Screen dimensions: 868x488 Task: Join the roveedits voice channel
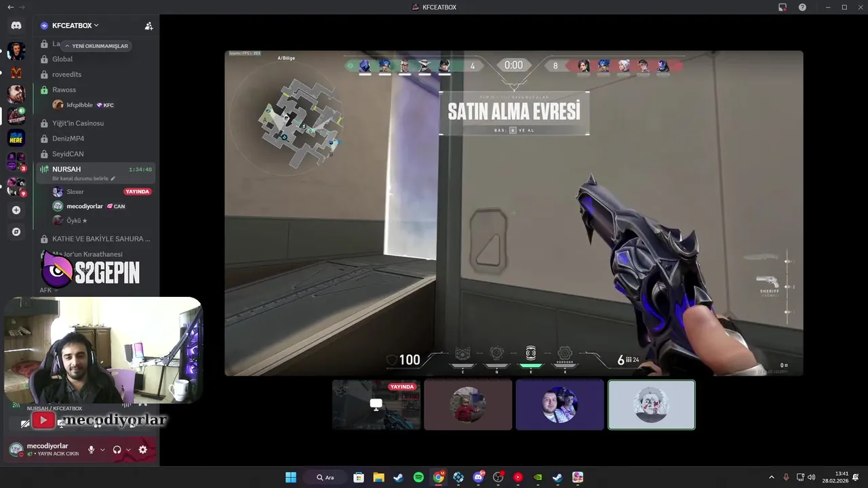96,75
